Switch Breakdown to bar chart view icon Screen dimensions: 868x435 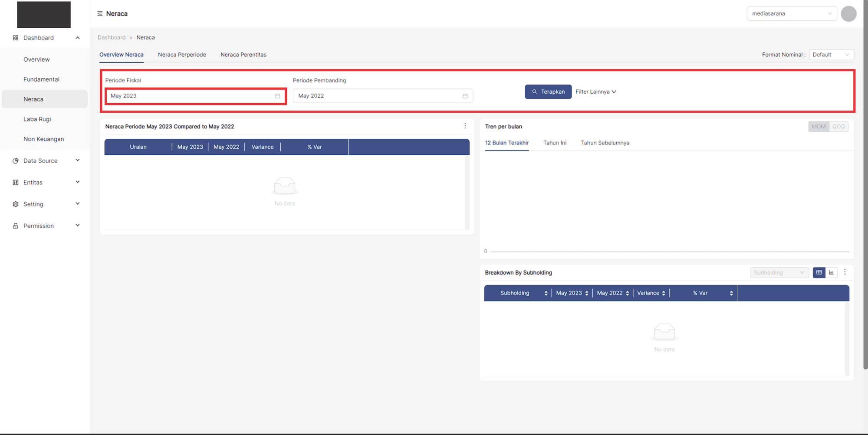click(831, 272)
